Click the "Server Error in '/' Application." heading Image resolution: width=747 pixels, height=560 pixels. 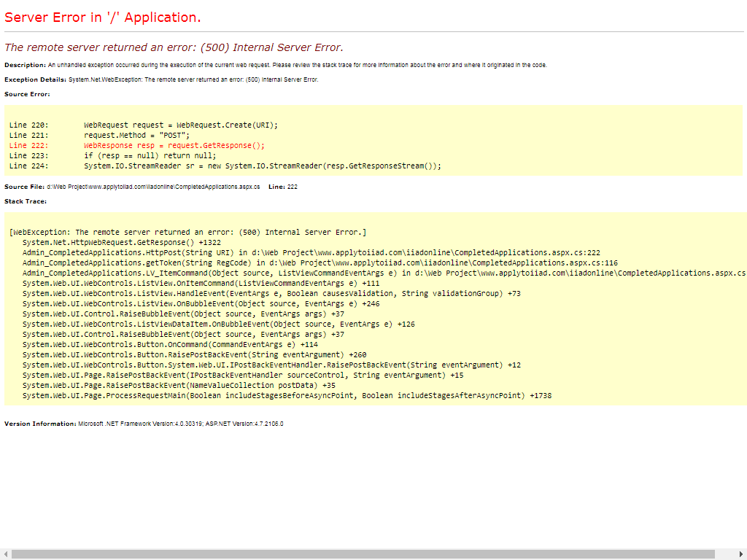102,17
